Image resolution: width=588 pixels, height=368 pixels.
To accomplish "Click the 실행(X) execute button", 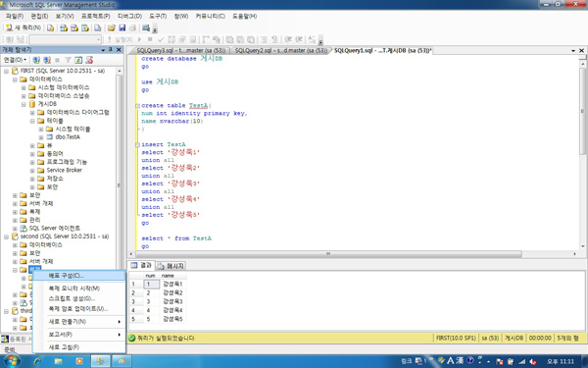I will (x=120, y=39).
